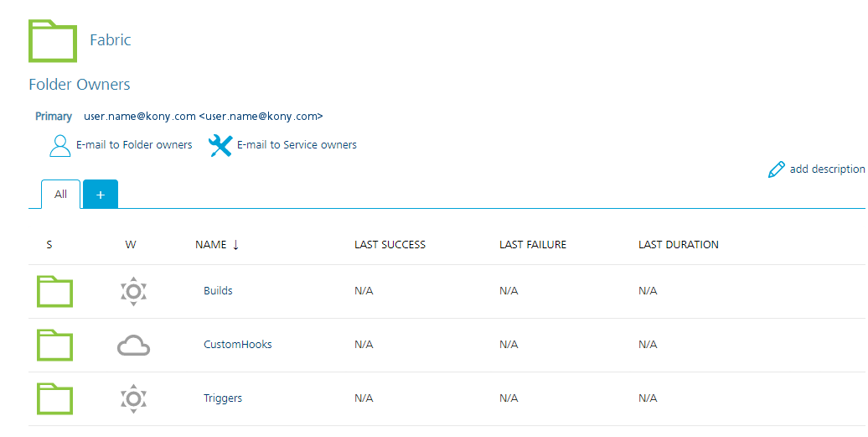Click the Triggers row folder icon
The height and width of the screenshot is (437, 868).
54,398
